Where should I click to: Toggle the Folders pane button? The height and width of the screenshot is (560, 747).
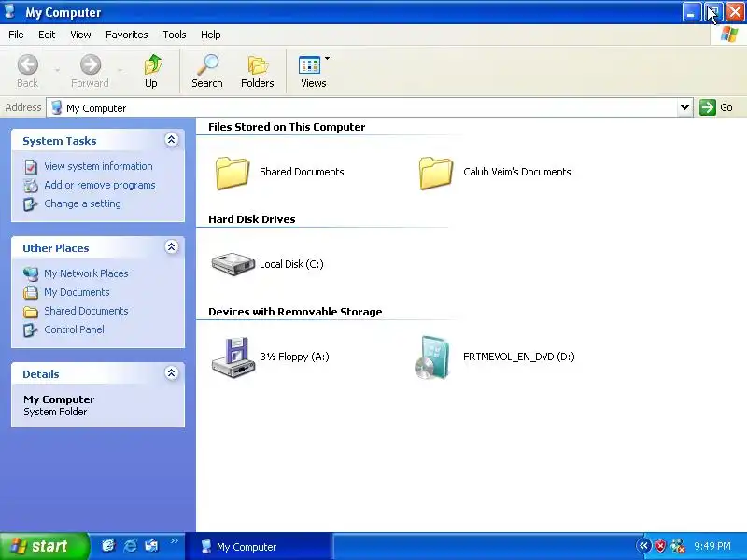258,71
